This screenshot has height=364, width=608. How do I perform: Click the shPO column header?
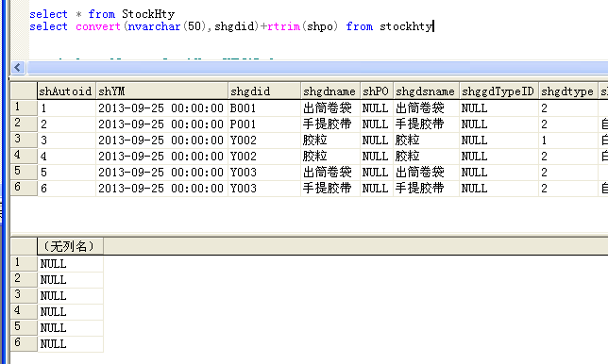tap(377, 91)
